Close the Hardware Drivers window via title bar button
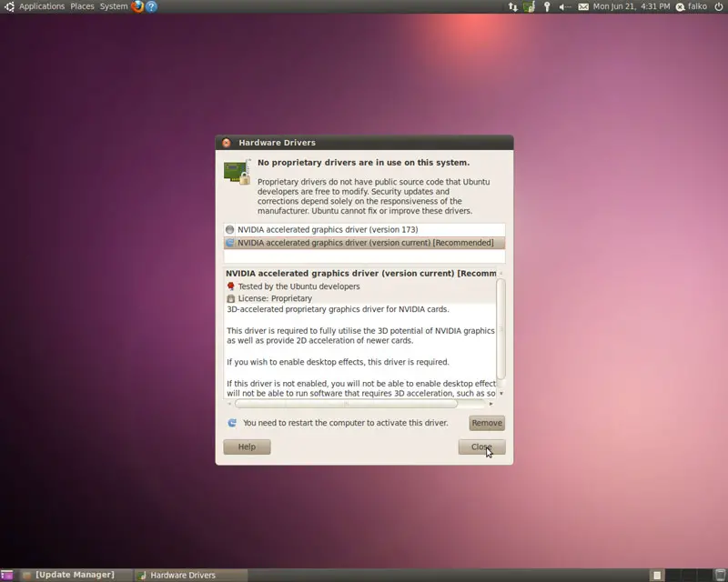Screen dimensions: 728x582 pyautogui.click(x=227, y=143)
